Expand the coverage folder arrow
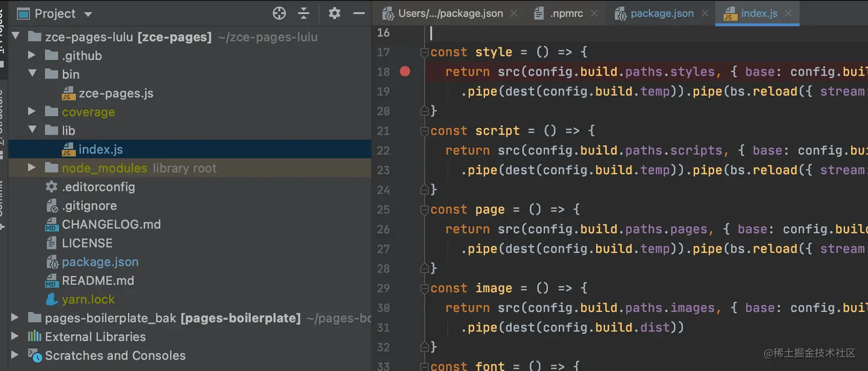 (32, 112)
